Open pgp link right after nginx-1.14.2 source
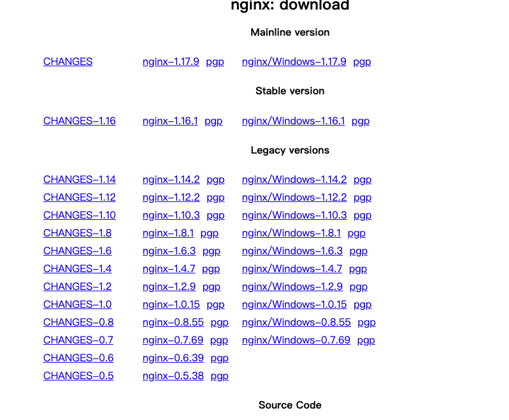This screenshot has height=420, width=509. pyautogui.click(x=215, y=180)
